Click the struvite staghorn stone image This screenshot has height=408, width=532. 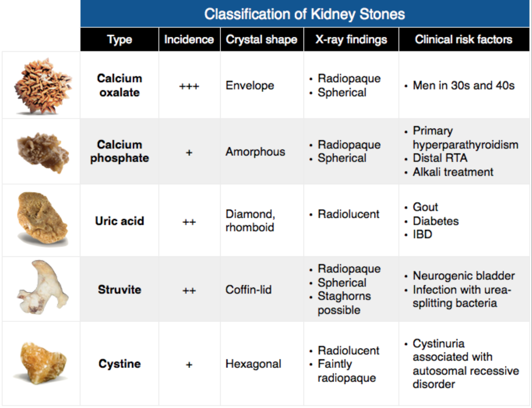[43, 287]
